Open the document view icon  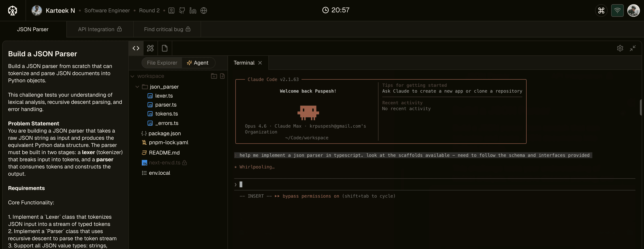pos(165,48)
